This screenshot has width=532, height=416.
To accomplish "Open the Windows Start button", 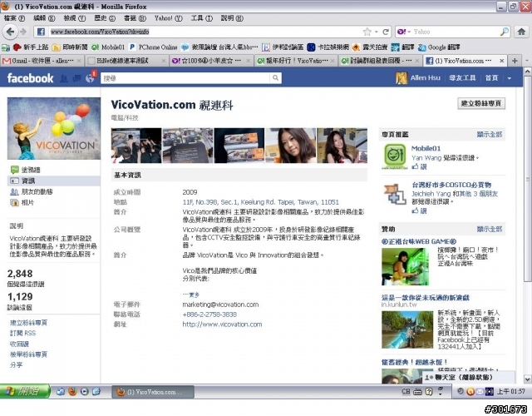I will [x=25, y=392].
